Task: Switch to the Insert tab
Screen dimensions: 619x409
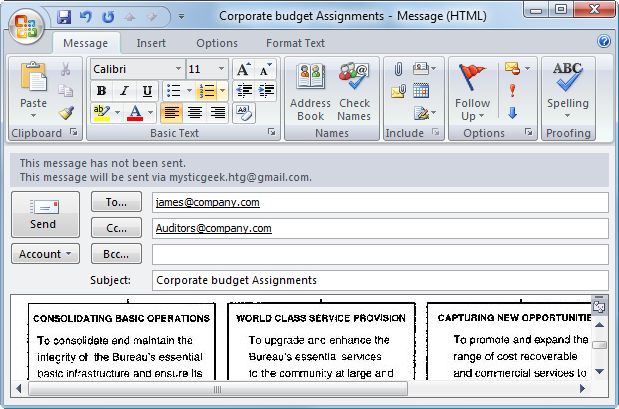Action: [x=151, y=43]
